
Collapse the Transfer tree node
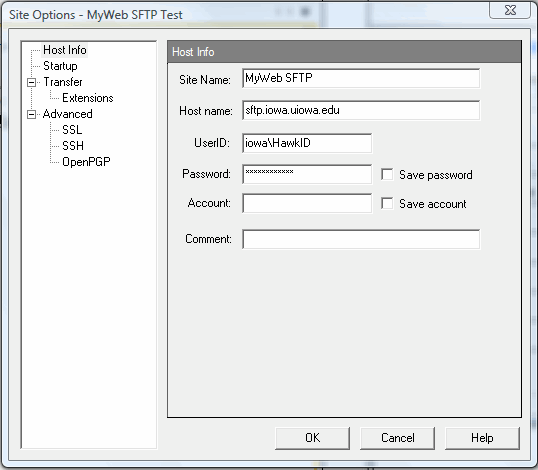coord(31,82)
